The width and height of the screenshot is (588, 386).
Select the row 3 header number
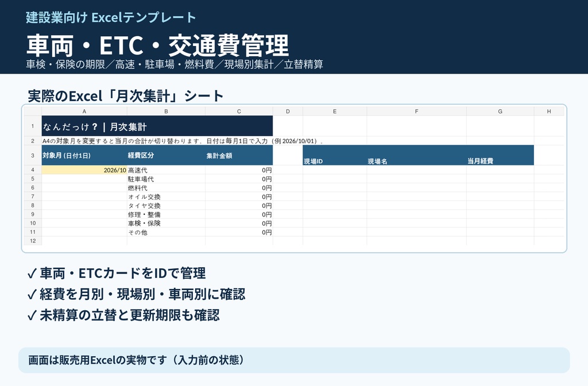click(x=33, y=155)
